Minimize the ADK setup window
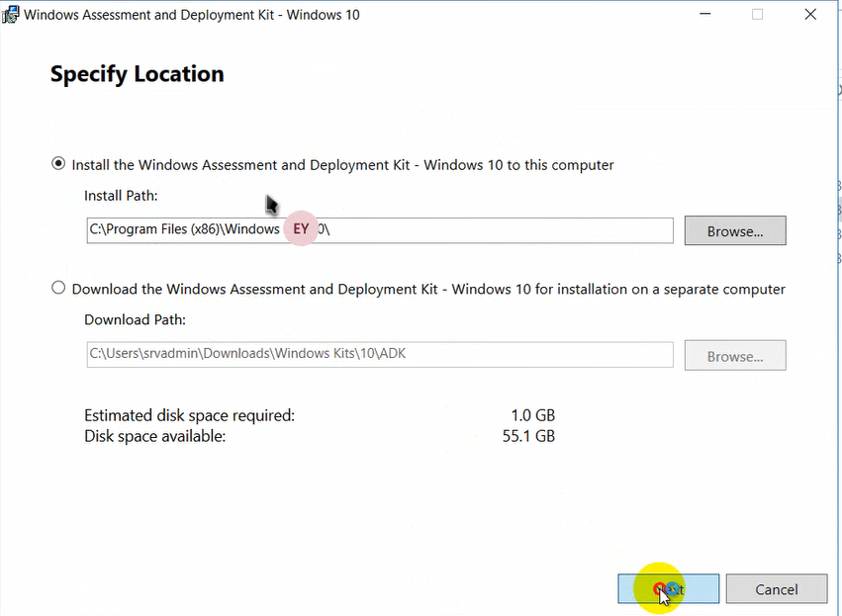The height and width of the screenshot is (616, 842). tap(705, 15)
